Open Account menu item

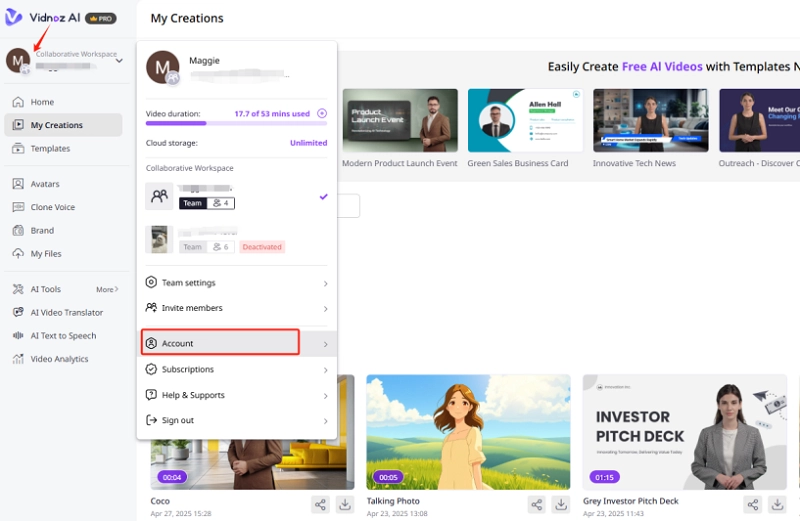(x=220, y=343)
